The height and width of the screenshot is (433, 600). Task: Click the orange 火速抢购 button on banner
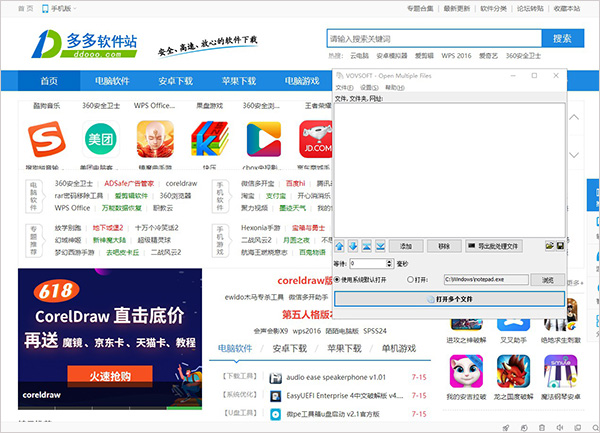(x=110, y=376)
